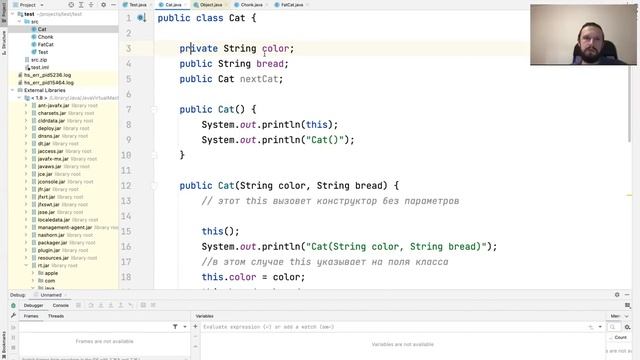This screenshot has width=640, height=360.
Task: Click collapse all in Project panel
Action: (x=91, y=5)
